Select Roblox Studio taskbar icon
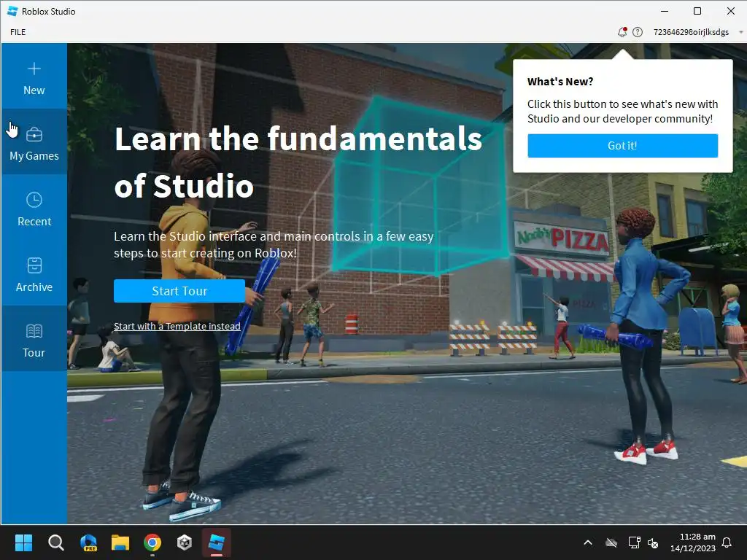This screenshot has width=747, height=560. [216, 542]
